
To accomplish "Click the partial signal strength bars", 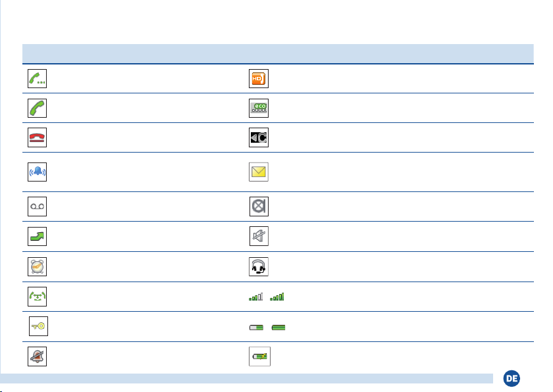I will coord(255,297).
